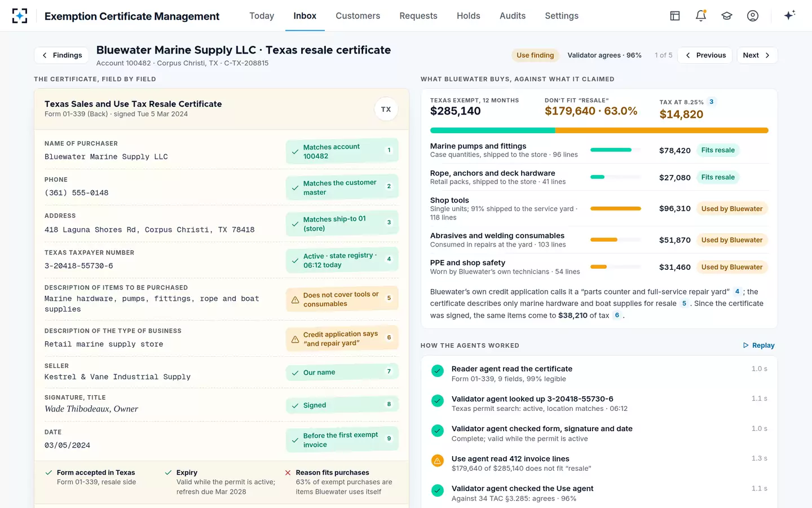Open the notifications bell
This screenshot has width=812, height=508.
pos(701,16)
